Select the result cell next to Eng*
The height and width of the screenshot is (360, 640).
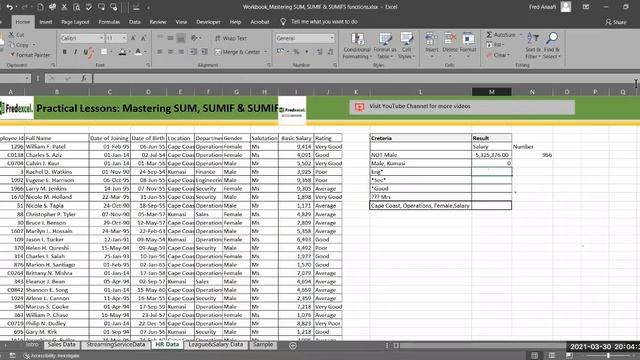click(491, 172)
